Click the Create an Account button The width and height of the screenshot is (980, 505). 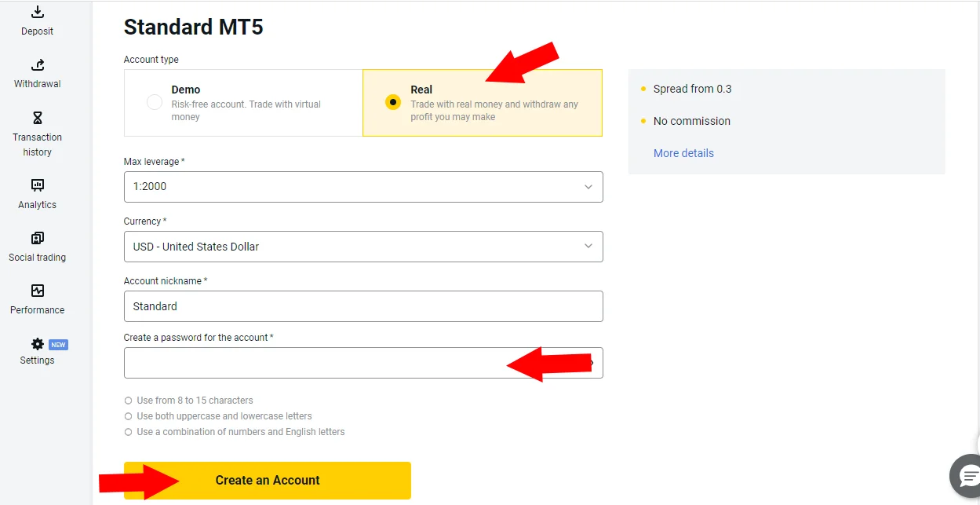[x=267, y=480]
